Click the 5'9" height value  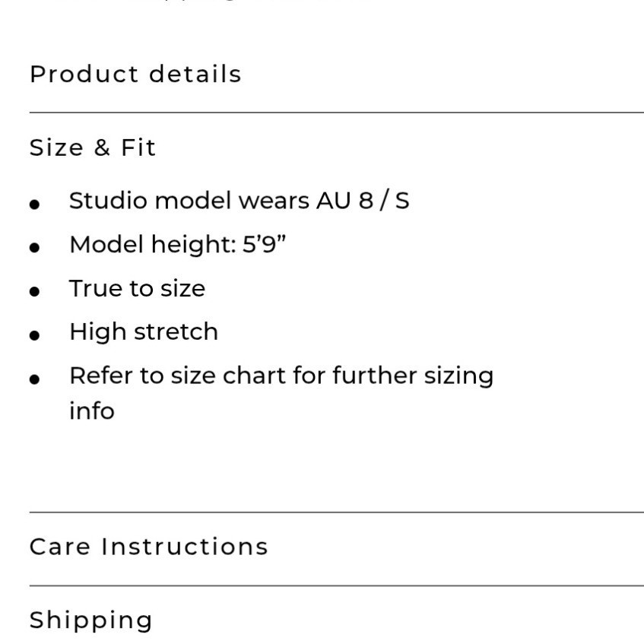[264, 244]
